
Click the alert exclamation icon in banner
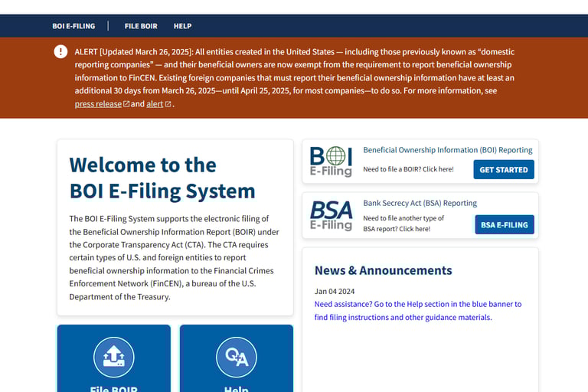pyautogui.click(x=60, y=51)
